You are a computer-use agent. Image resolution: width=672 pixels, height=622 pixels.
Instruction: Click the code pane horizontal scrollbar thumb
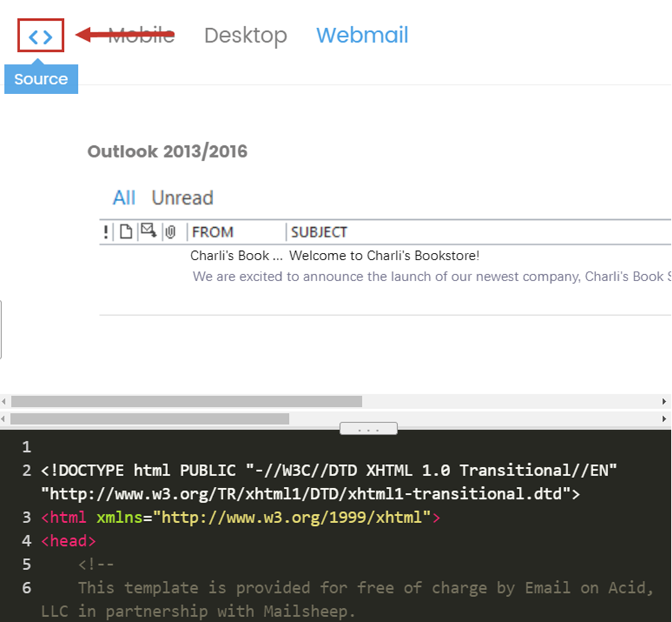click(x=150, y=419)
